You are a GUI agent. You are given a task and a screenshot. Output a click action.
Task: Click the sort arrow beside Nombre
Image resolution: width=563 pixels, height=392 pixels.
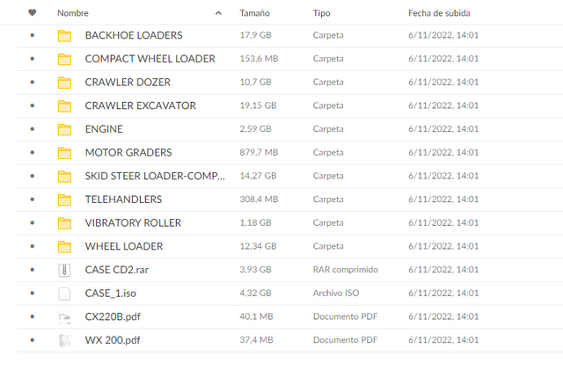click(218, 14)
